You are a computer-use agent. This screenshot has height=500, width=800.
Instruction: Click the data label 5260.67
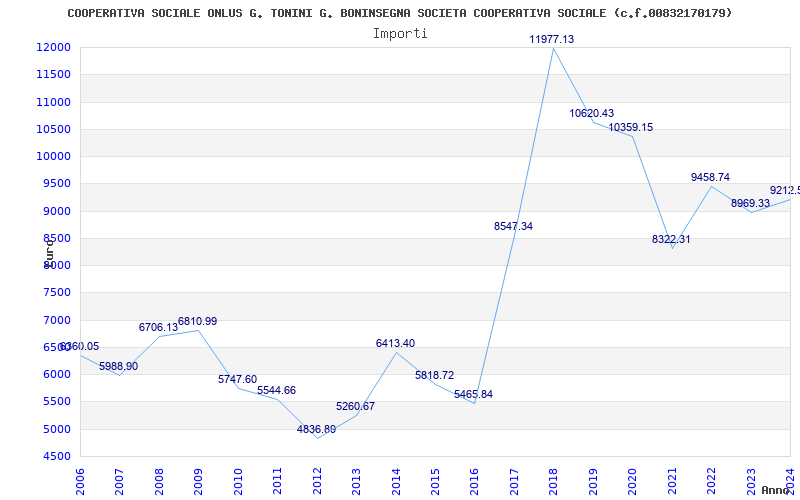[x=355, y=406]
